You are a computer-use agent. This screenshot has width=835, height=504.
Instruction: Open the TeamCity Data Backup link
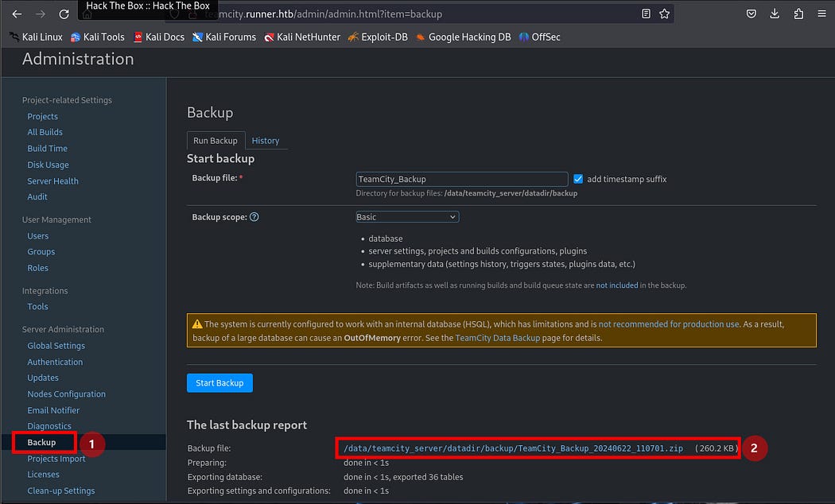[497, 338]
